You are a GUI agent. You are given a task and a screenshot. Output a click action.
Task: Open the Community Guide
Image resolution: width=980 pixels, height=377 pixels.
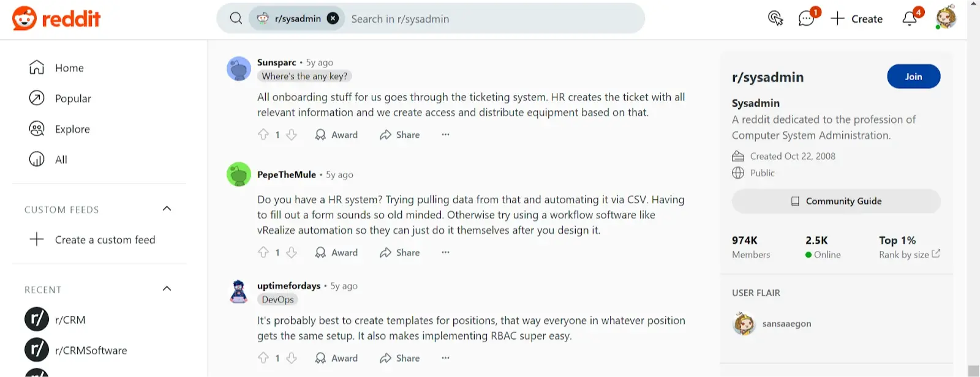835,201
